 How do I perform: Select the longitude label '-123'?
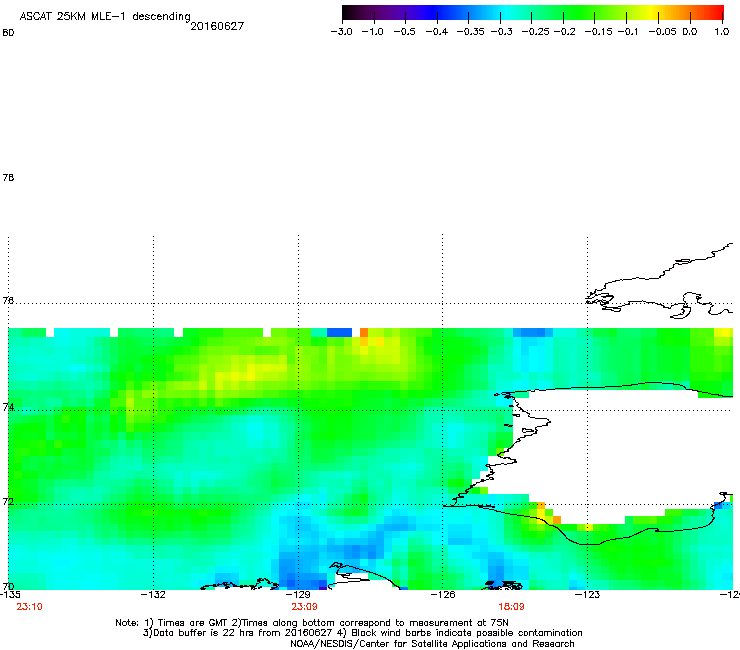pos(588,595)
